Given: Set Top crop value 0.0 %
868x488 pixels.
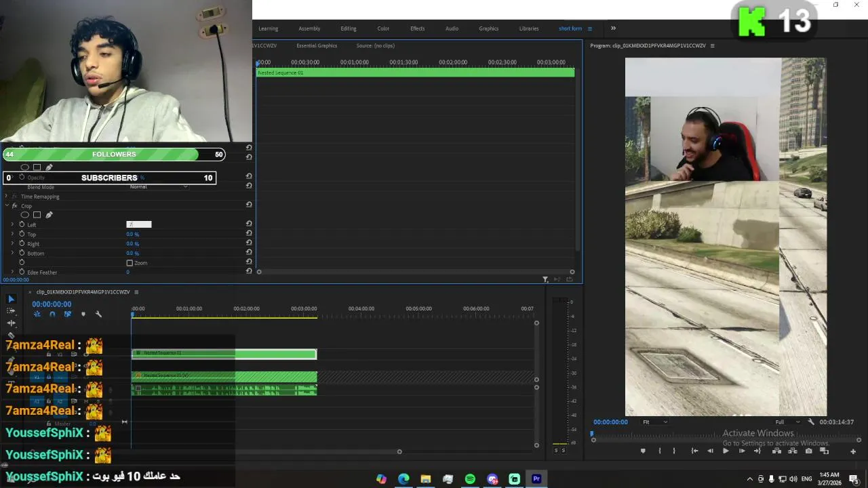Looking at the screenshot, I should 132,234.
